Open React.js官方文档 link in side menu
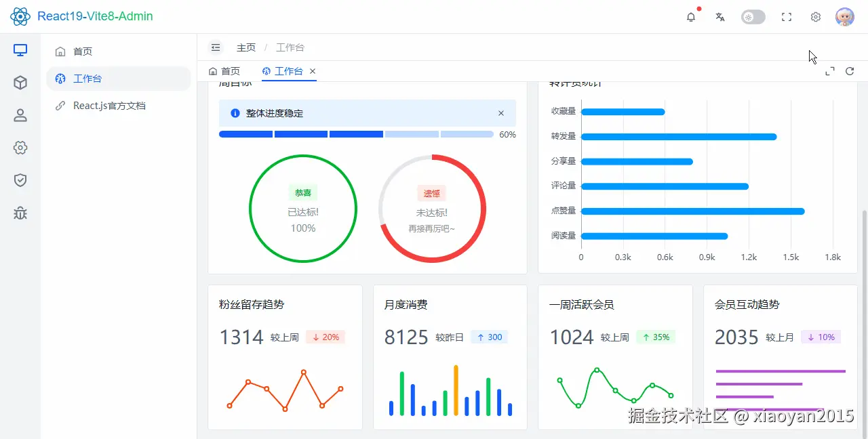This screenshot has height=439, width=868. 119,106
